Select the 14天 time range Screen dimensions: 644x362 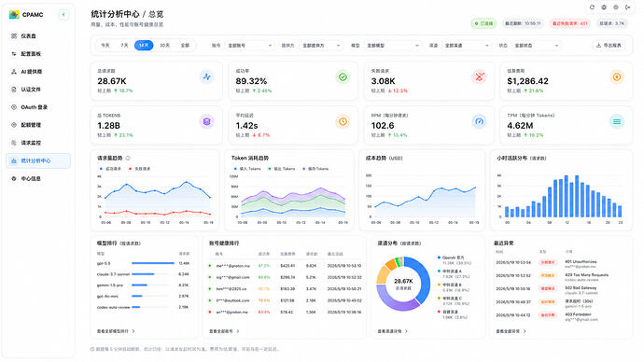pyautogui.click(x=144, y=45)
